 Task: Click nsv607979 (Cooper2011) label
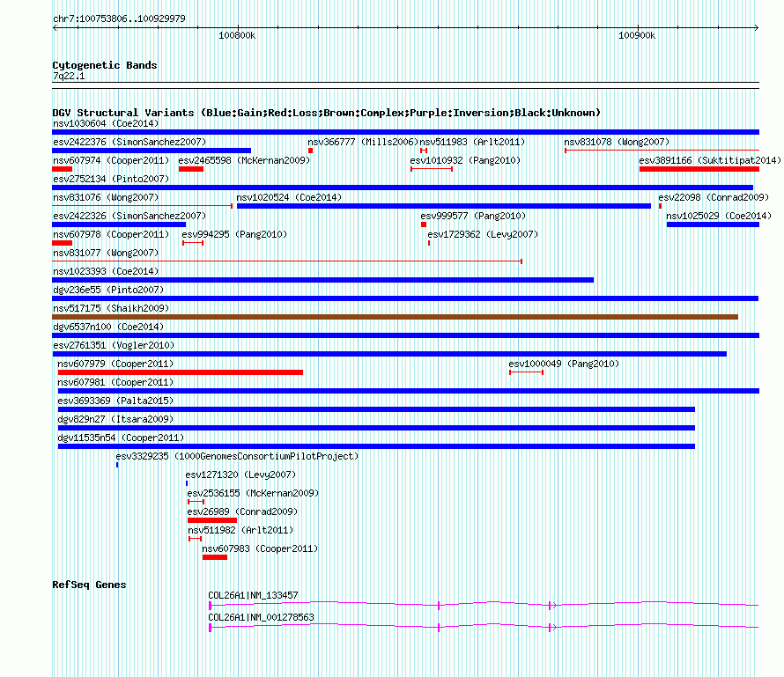115,364
